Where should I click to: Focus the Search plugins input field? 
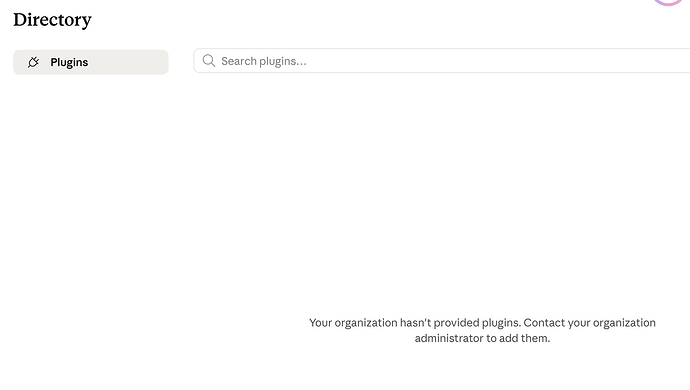[x=442, y=61]
